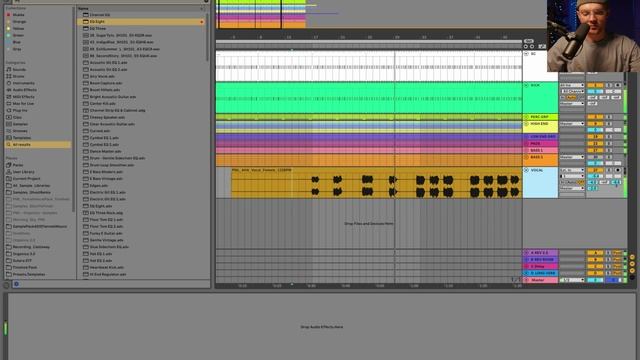Click the PML vocal audio clip title bar
The height and width of the screenshot is (360, 640).
376,170
